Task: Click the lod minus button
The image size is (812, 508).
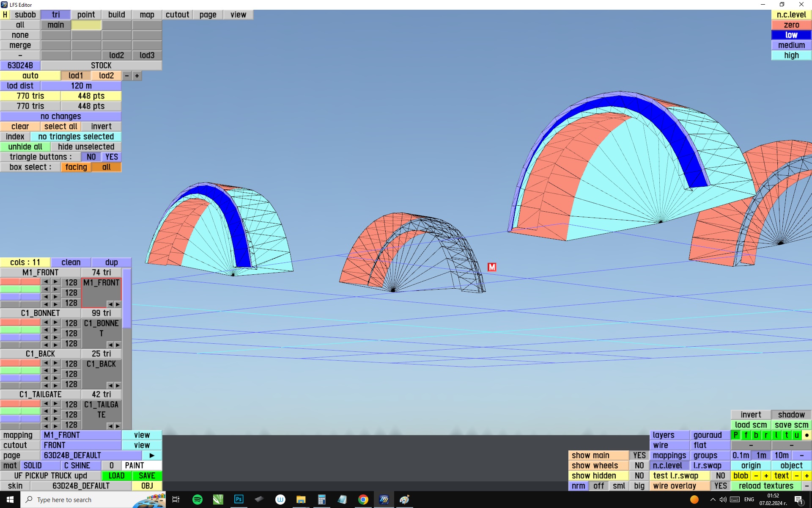Action: click(x=127, y=76)
